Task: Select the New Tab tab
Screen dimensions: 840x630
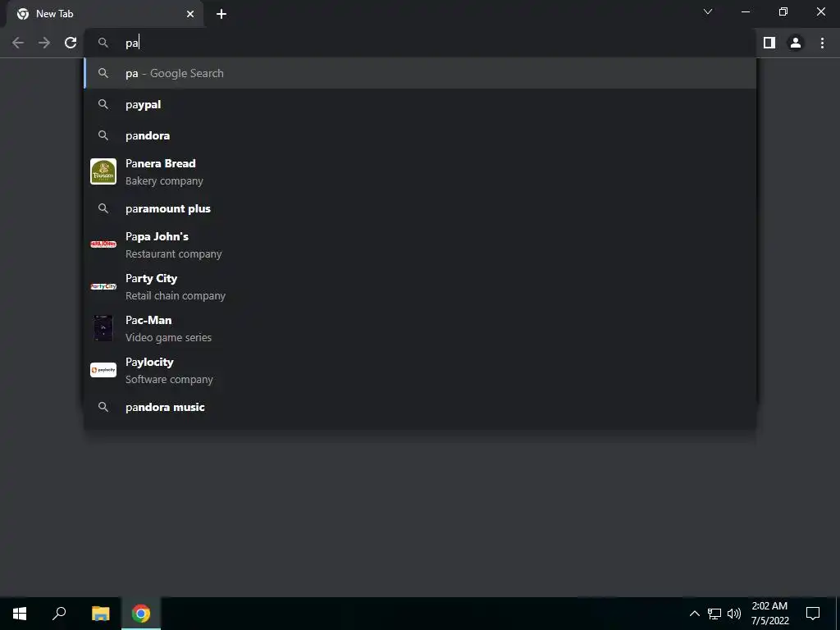Action: coord(105,14)
